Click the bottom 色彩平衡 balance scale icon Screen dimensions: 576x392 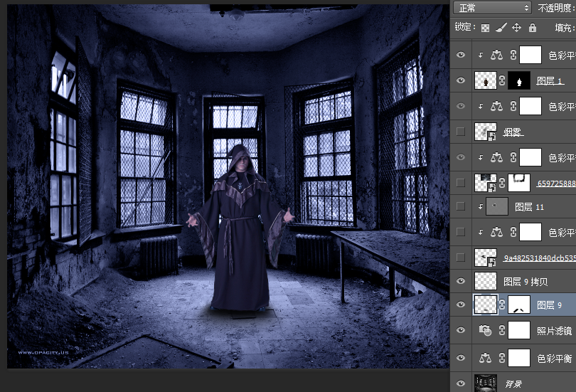pos(486,358)
